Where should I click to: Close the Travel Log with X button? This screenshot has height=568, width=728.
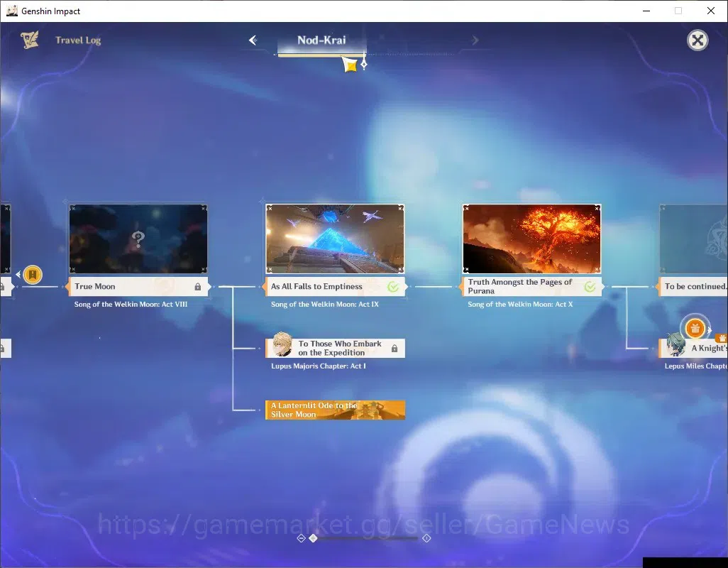click(x=697, y=40)
